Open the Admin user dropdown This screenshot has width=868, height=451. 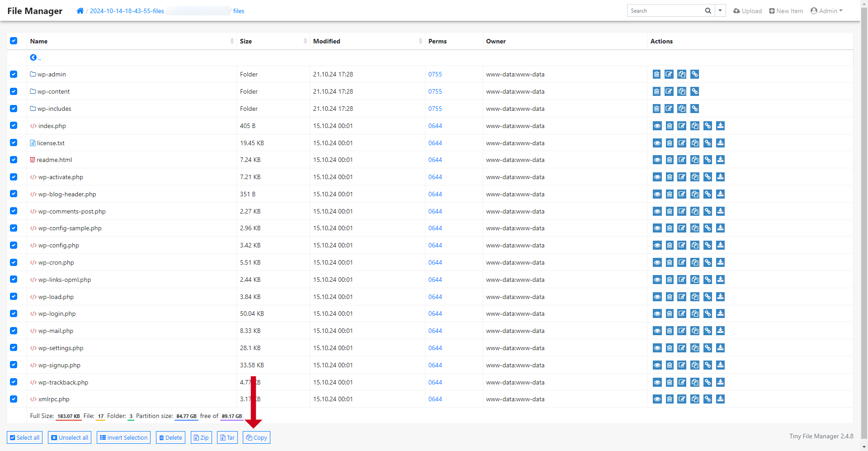click(x=826, y=11)
